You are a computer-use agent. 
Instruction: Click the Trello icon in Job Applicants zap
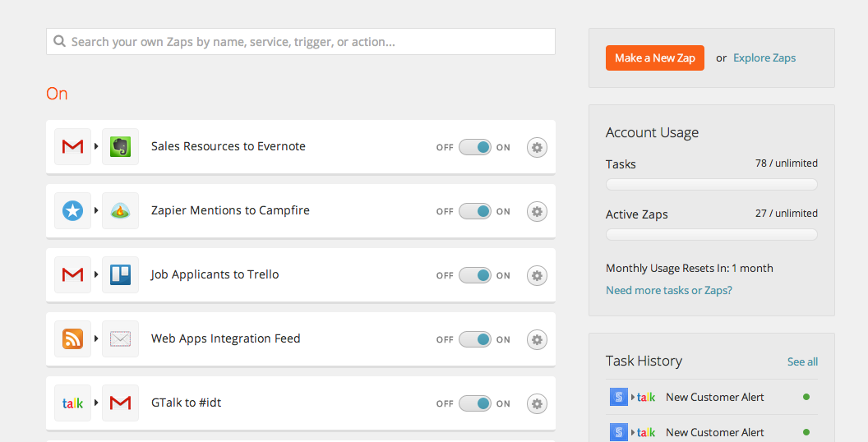(120, 275)
